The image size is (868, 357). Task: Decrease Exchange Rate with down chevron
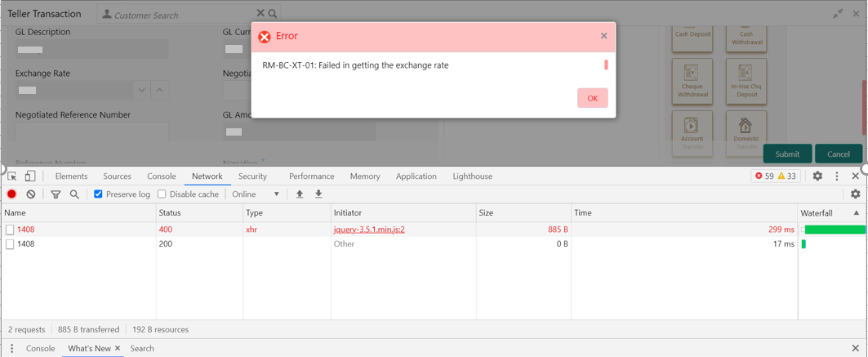tap(142, 90)
